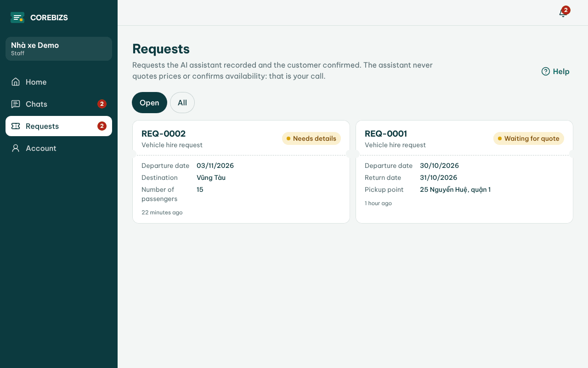Go to Home in sidebar

point(59,82)
